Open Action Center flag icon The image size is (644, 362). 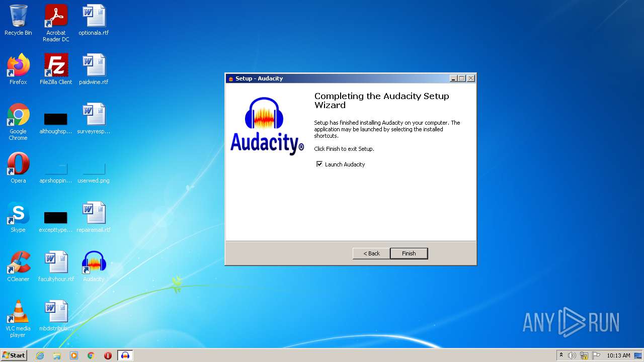point(596,355)
